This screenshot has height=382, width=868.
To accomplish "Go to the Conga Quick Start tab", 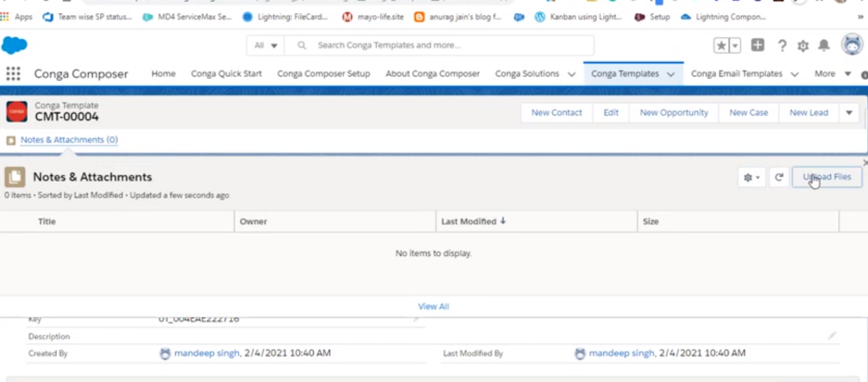I will 226,74.
